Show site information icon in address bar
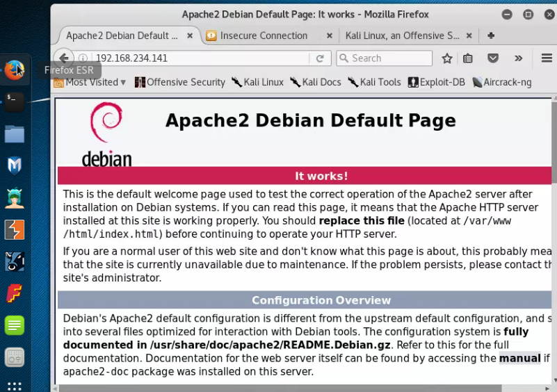Image resolution: width=557 pixels, height=392 pixels. click(x=83, y=58)
